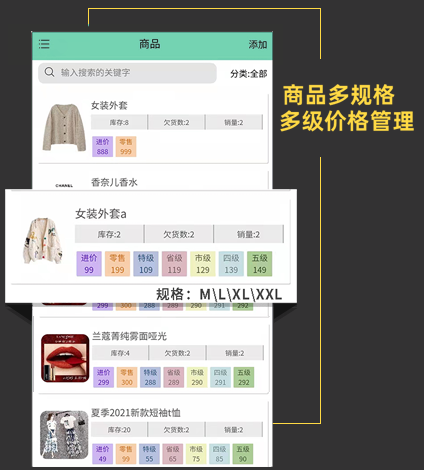Screen dimensions: 424x470
Task: Select the 进价 888 purple price tag
Action: coord(102,147)
